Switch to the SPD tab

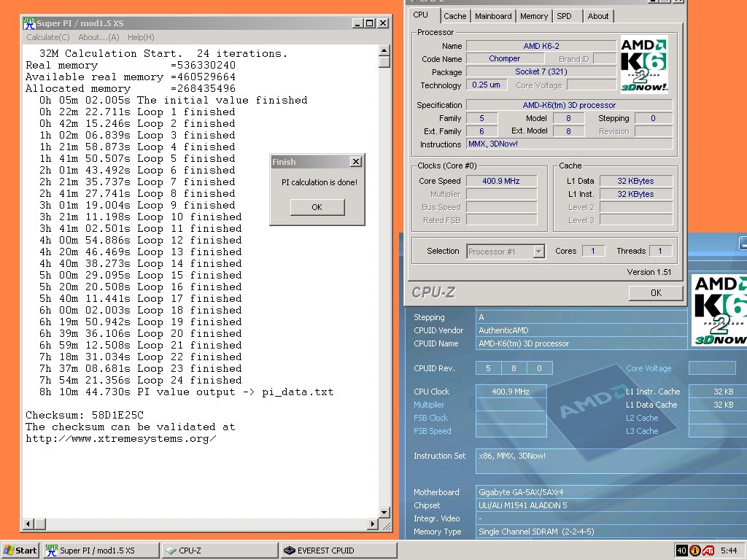tap(565, 16)
